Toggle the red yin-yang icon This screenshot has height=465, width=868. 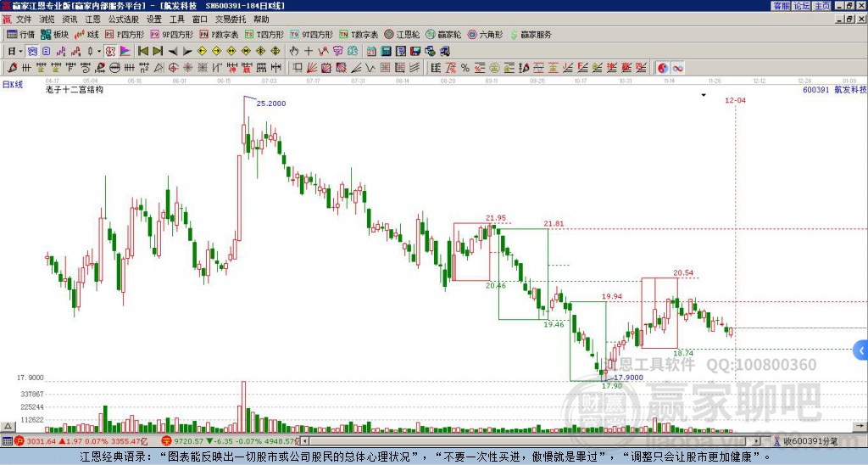663,68
